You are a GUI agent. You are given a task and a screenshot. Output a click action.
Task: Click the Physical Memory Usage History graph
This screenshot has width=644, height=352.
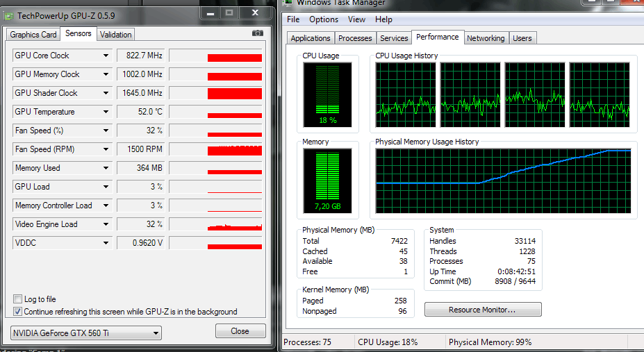[503, 181]
